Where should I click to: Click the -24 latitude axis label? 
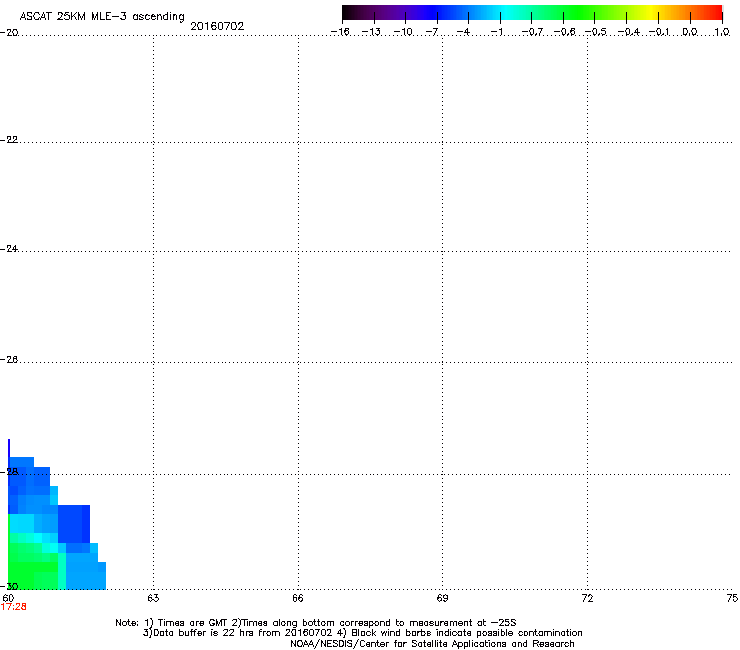click(9, 249)
